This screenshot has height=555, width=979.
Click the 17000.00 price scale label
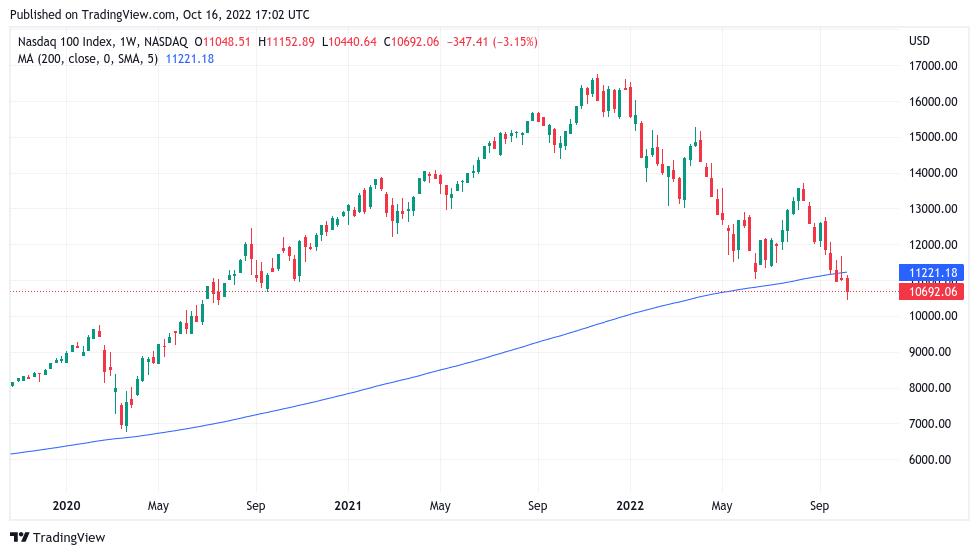929,66
